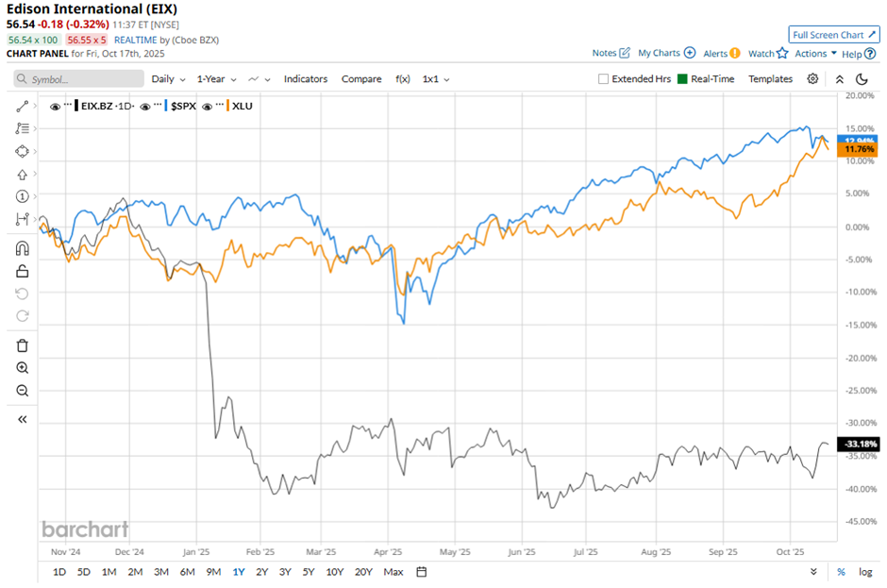Select the 20Y time range
The width and height of the screenshot is (887, 588).
(x=363, y=572)
